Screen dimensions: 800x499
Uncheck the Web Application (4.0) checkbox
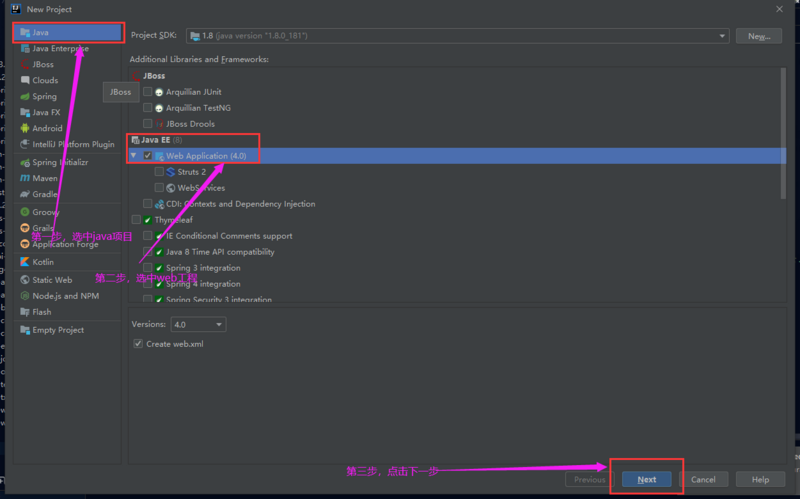pyautogui.click(x=147, y=156)
